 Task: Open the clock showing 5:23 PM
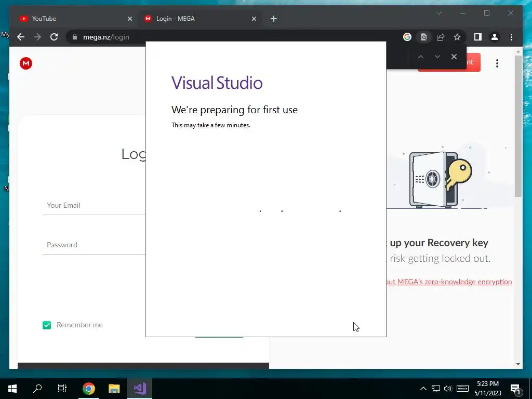point(487,389)
